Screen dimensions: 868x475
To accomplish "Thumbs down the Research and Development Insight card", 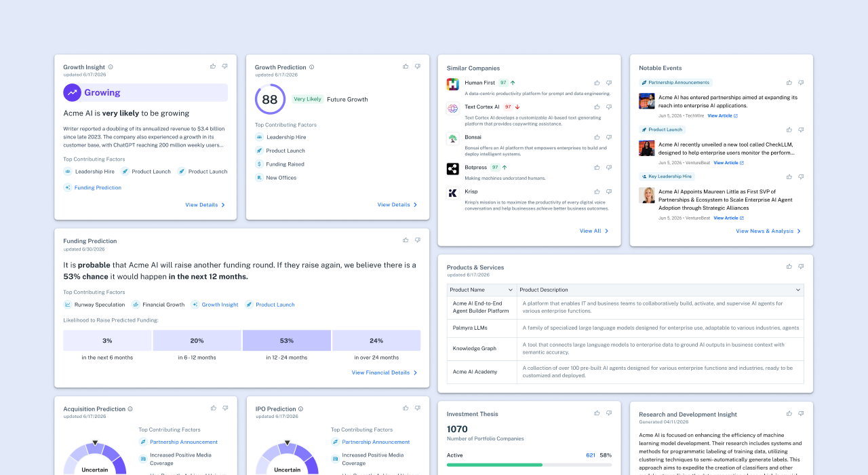I will click(801, 413).
